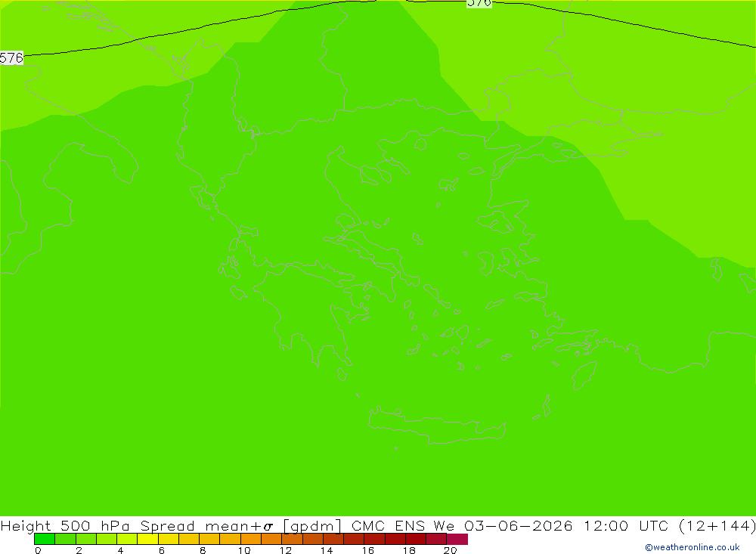Click the legend number 0
The image size is (756, 554).
pos(38,550)
